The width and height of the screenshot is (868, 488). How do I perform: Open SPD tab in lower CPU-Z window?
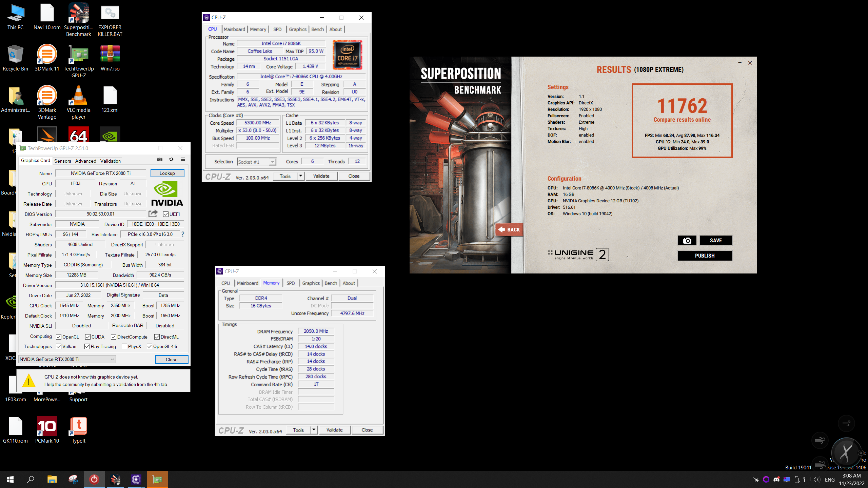tap(291, 283)
